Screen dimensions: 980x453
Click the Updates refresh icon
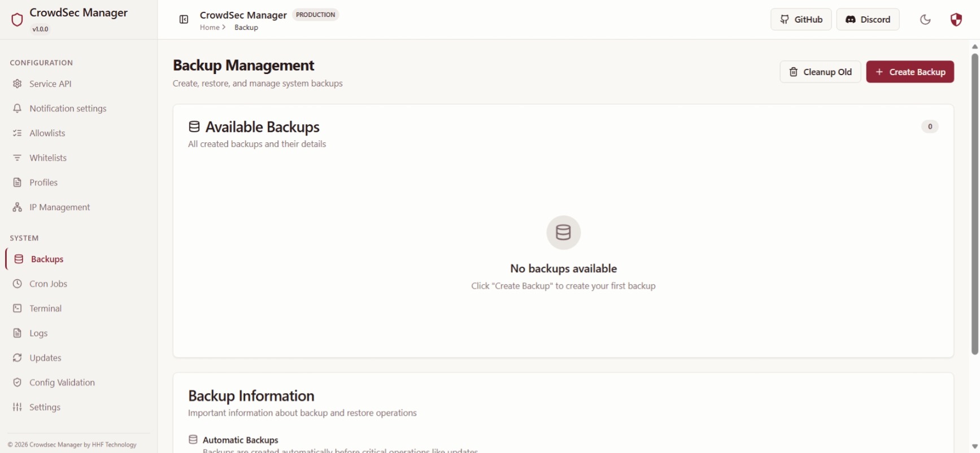[18, 358]
